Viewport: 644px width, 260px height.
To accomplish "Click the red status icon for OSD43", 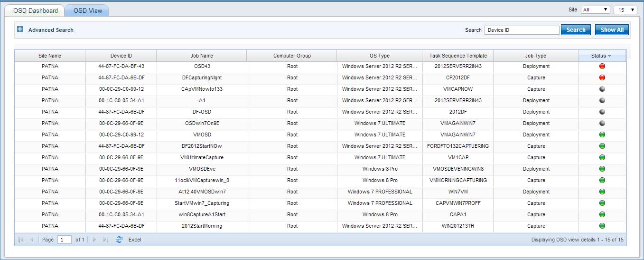I will pyautogui.click(x=602, y=66).
